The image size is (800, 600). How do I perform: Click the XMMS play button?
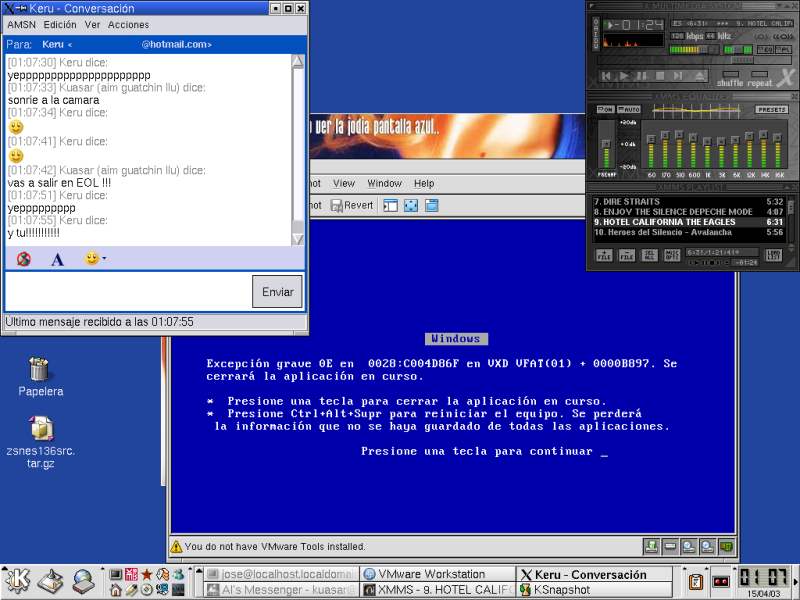(x=624, y=76)
